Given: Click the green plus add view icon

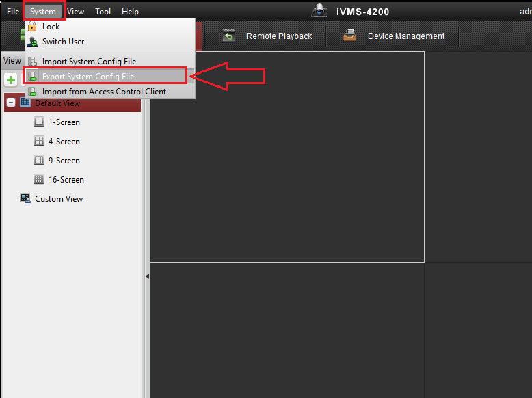Looking at the screenshot, I should 11,81.
